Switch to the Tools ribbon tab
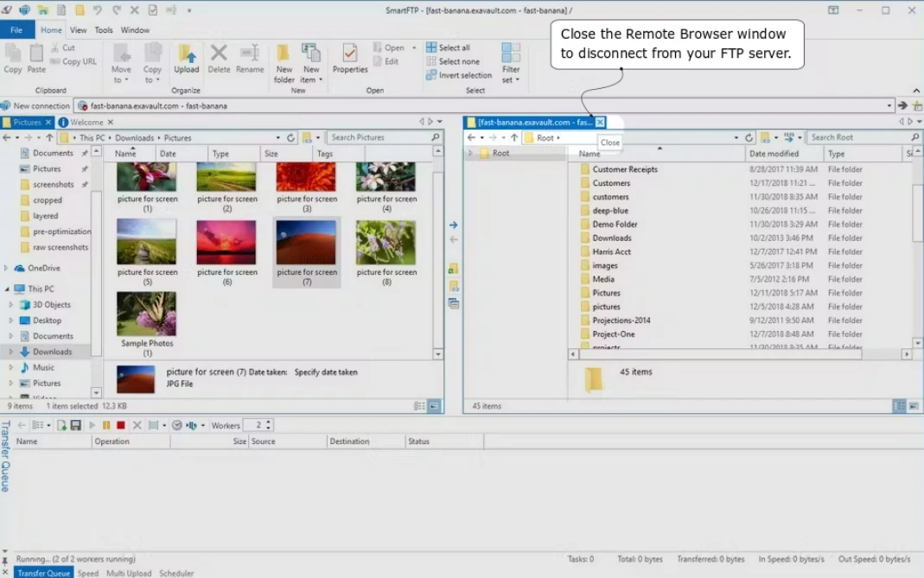The image size is (924, 578). coord(103,30)
